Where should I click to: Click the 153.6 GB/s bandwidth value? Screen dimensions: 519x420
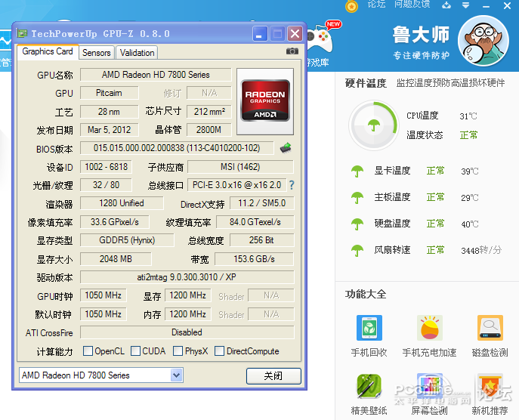click(x=254, y=259)
